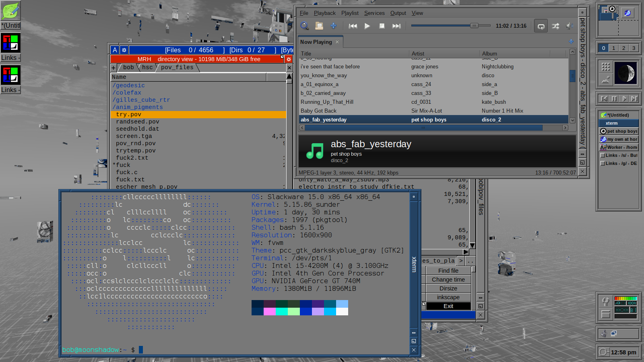Click the wrench settings icon in the dock
This screenshot has height=362, width=644.
(x=605, y=301)
